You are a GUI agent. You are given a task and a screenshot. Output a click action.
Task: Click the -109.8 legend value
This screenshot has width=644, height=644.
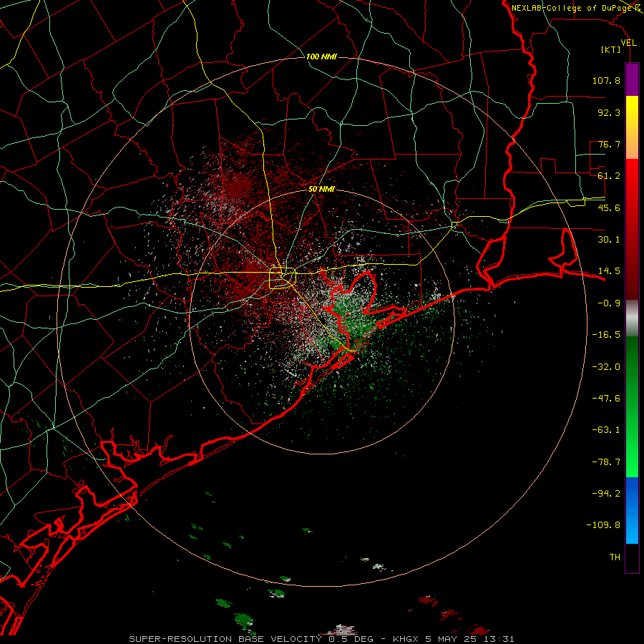click(x=603, y=525)
